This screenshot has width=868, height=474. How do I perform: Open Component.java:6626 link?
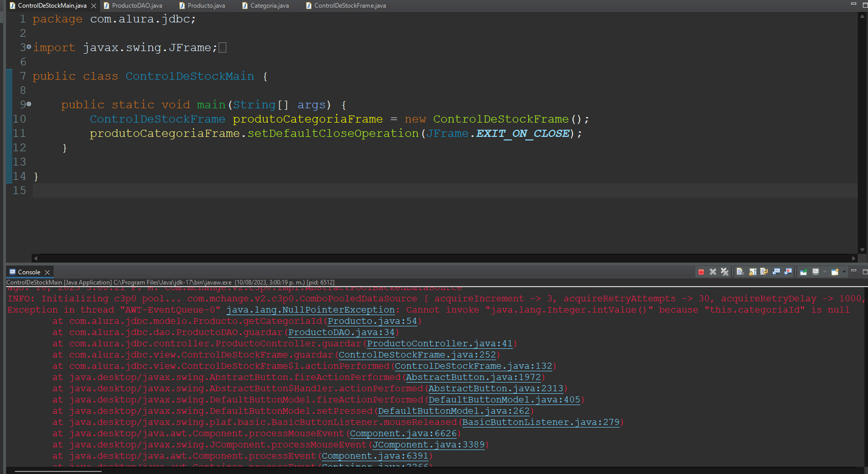[403, 433]
